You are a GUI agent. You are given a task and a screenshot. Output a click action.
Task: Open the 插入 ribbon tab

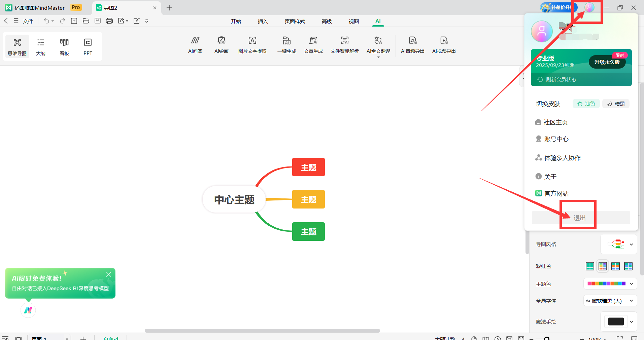263,21
